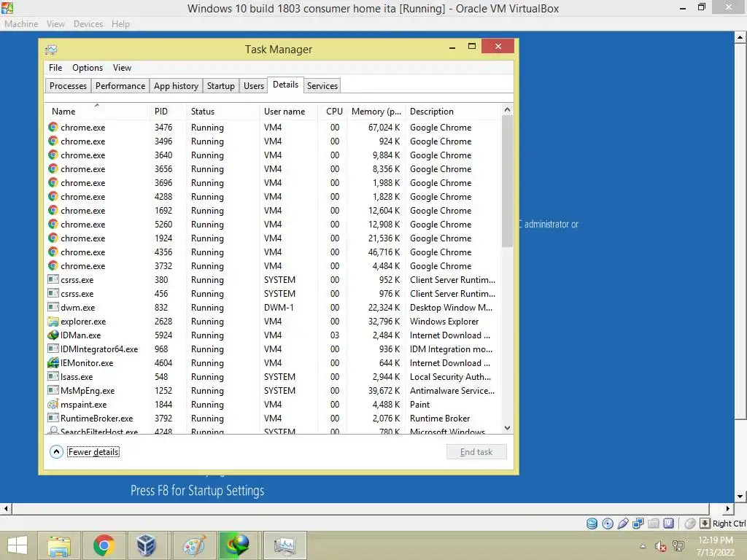
Task: Open the Task Manager File menu
Action: pos(55,68)
